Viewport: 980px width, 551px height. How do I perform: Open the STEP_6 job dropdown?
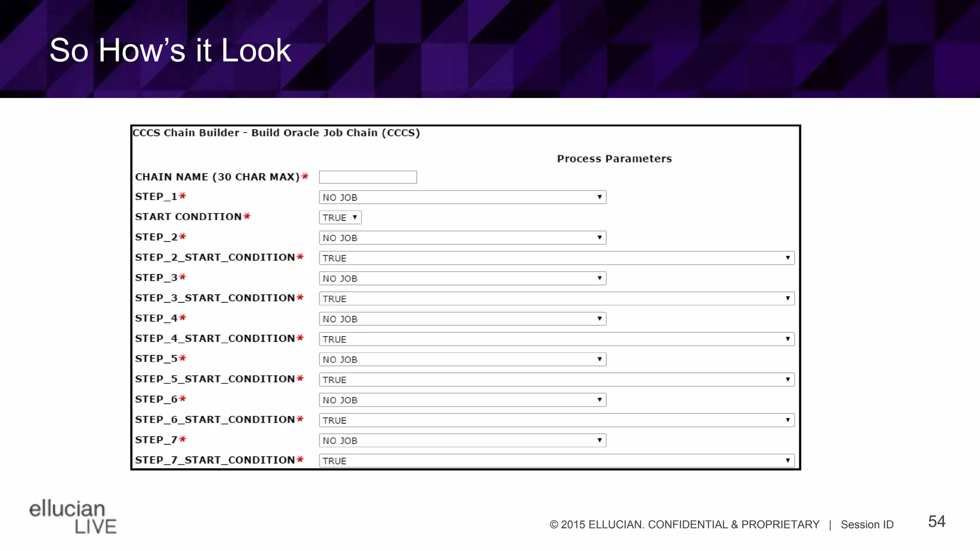coord(462,400)
